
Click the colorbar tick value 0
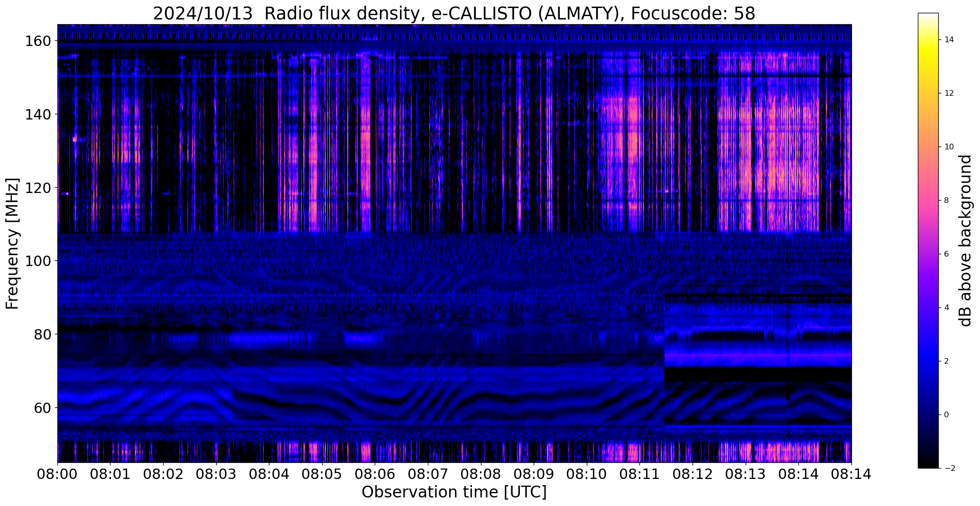point(946,415)
